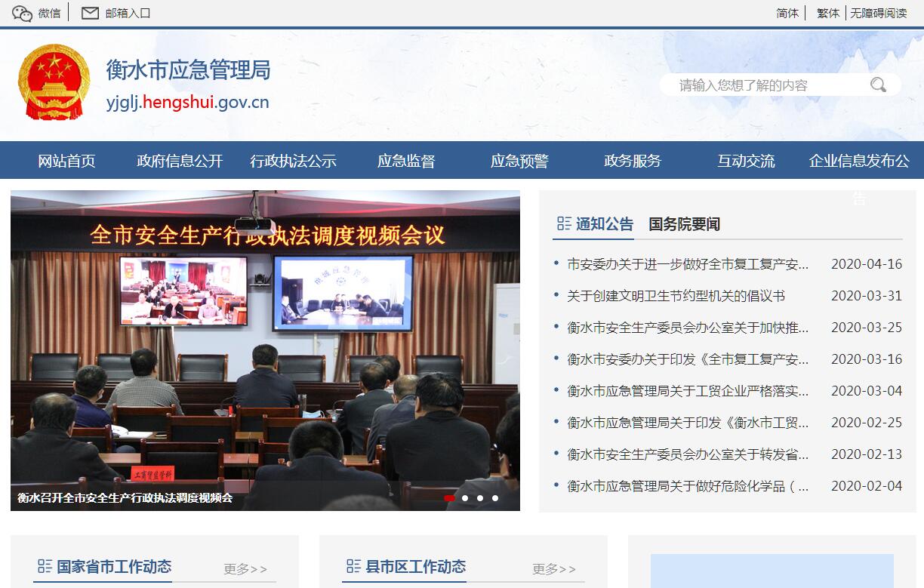
Task: Open the 邮箱入口 link
Action: coord(128,13)
